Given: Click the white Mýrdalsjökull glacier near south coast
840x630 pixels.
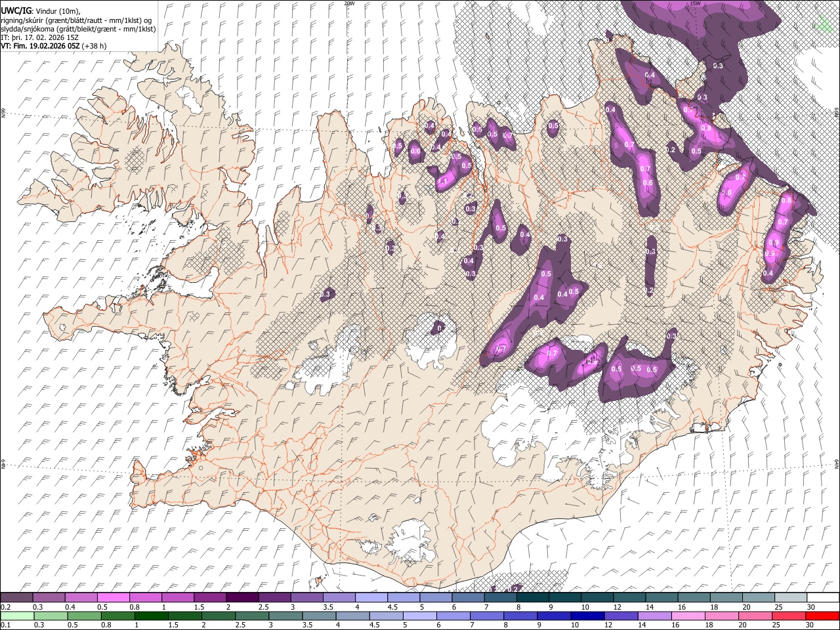Looking at the screenshot, I should 412,541.
